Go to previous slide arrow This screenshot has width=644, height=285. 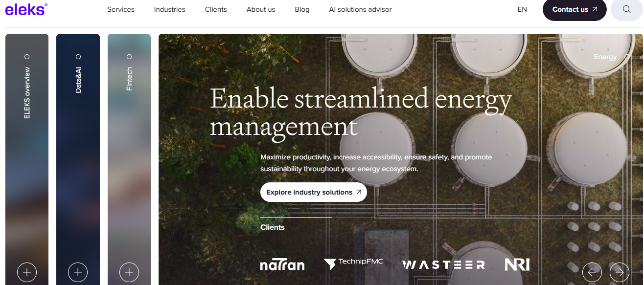[592, 272]
